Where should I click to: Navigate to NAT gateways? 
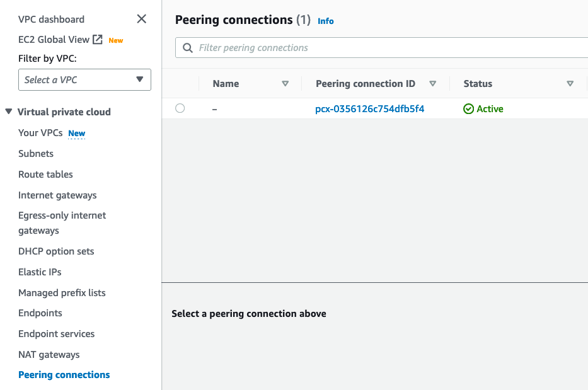(49, 355)
